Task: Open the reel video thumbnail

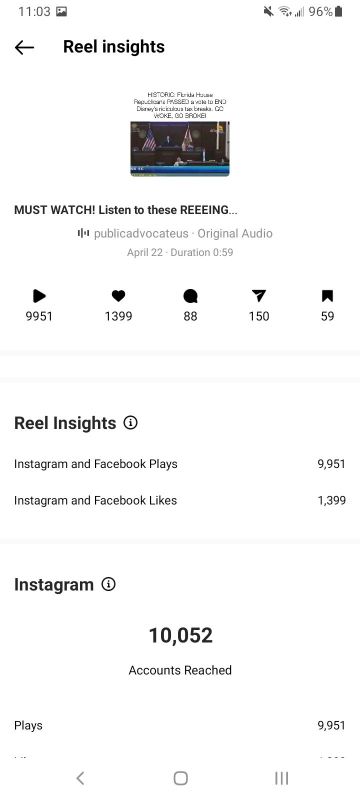Action: tap(180, 148)
